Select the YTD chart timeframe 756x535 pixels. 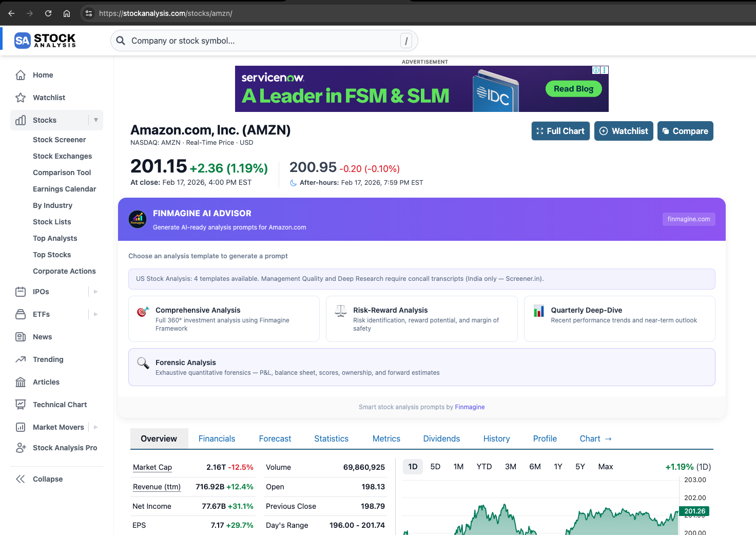(x=483, y=466)
